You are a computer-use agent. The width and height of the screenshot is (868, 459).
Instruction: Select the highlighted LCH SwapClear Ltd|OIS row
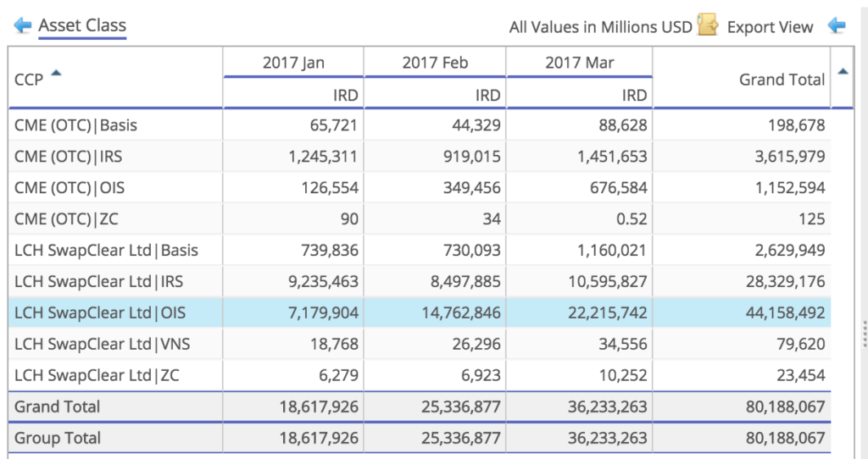click(420, 313)
